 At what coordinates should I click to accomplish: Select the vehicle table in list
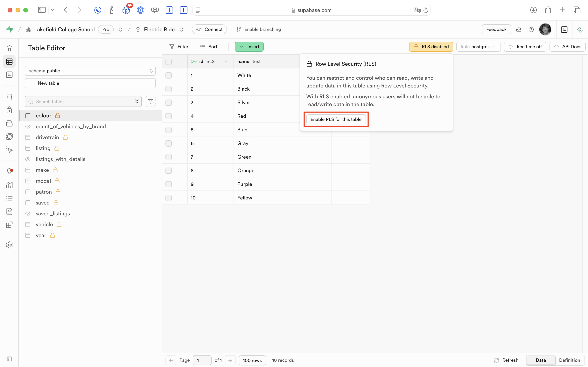coord(44,225)
